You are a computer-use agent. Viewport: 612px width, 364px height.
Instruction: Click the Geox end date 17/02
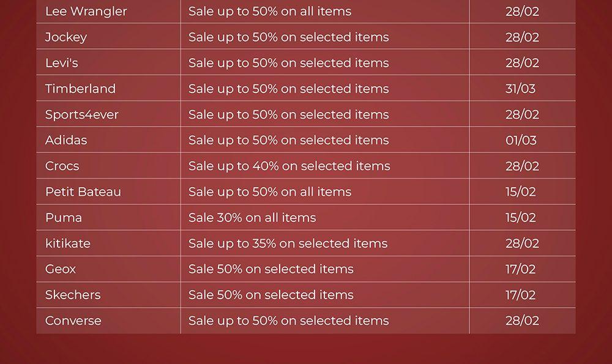tap(521, 269)
